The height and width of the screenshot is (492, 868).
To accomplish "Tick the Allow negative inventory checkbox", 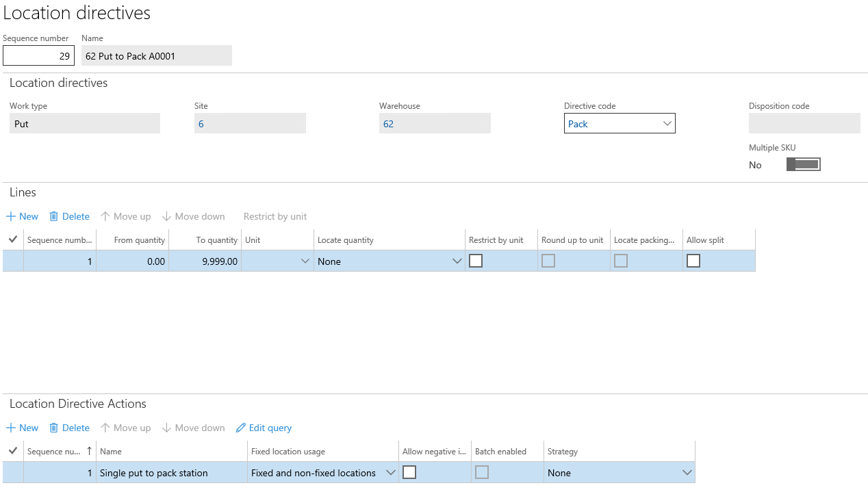I will tap(409, 472).
